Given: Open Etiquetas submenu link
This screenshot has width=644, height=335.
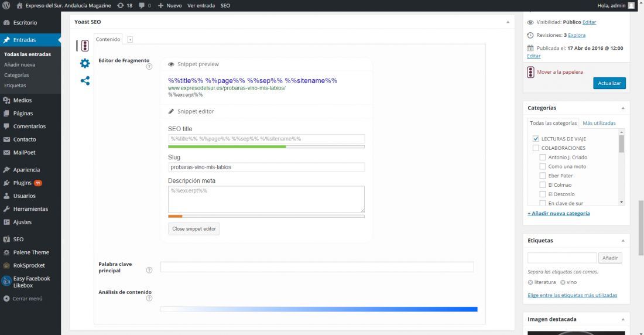Looking at the screenshot, I should [x=15, y=86].
